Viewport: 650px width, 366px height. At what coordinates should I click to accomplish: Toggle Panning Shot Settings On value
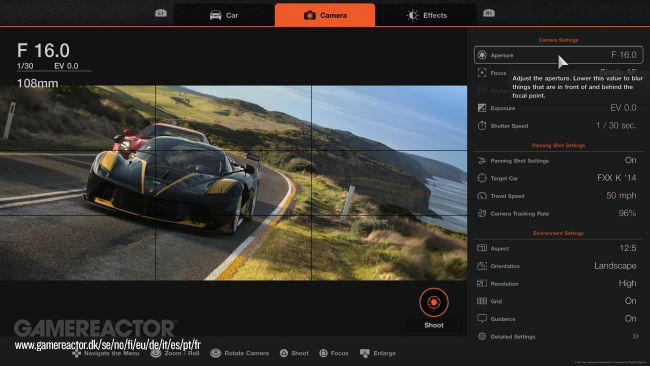(630, 160)
